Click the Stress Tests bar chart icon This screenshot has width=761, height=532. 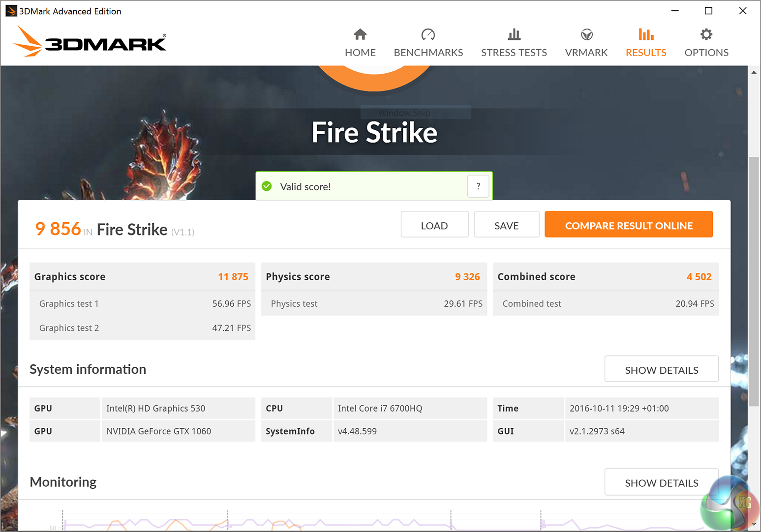pyautogui.click(x=514, y=34)
